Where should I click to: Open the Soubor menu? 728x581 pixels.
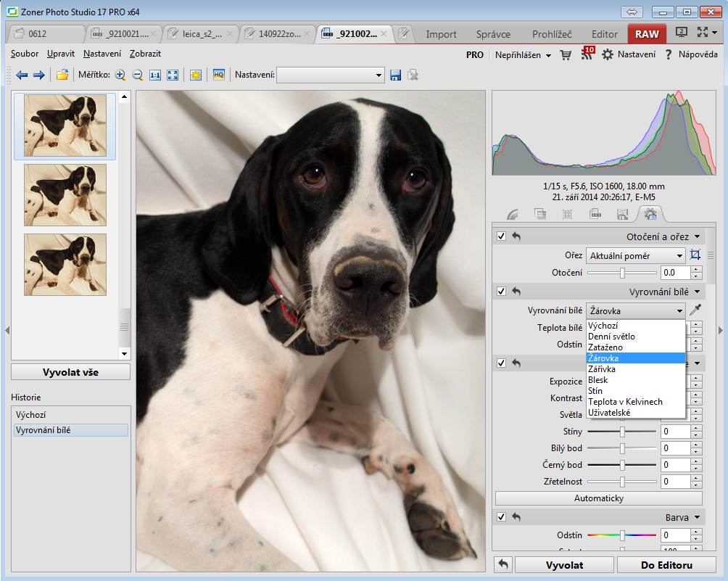click(25, 54)
